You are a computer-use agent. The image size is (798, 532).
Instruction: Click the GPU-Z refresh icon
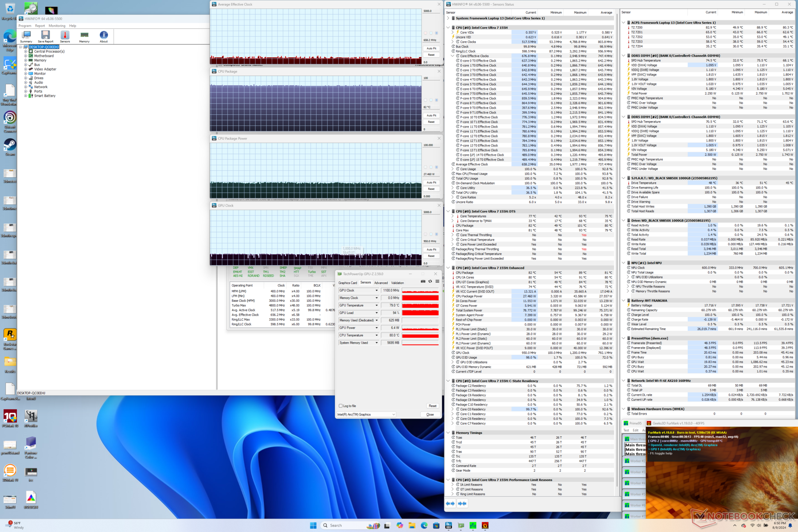(430, 282)
